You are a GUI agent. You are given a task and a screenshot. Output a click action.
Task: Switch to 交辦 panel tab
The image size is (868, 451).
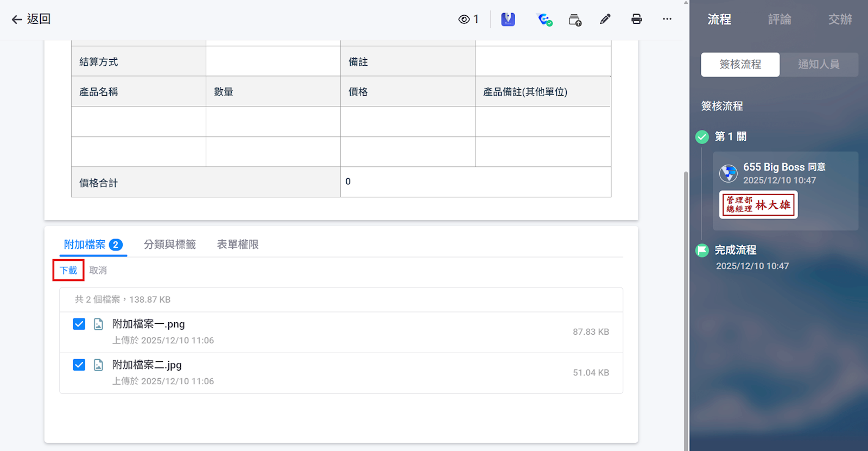(840, 20)
